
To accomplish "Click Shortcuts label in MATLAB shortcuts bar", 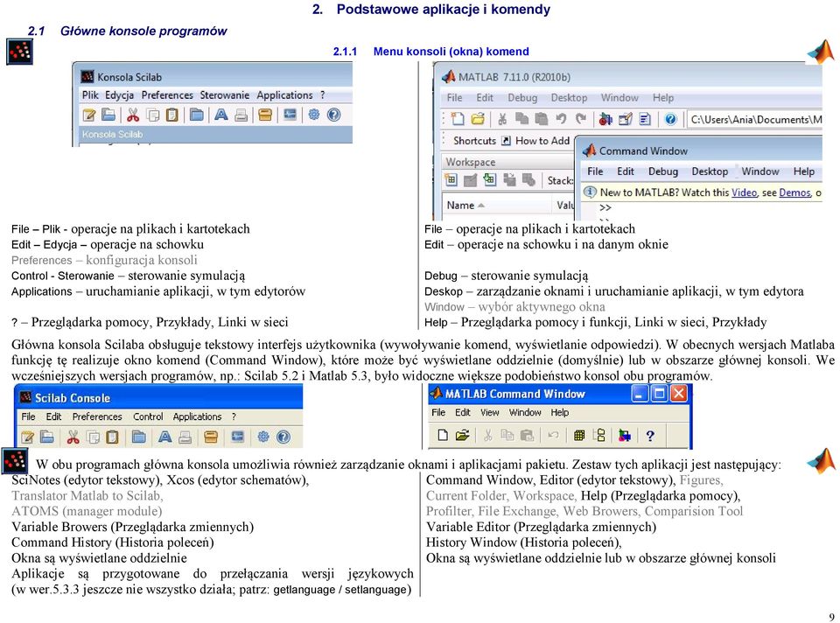I will click(x=474, y=140).
